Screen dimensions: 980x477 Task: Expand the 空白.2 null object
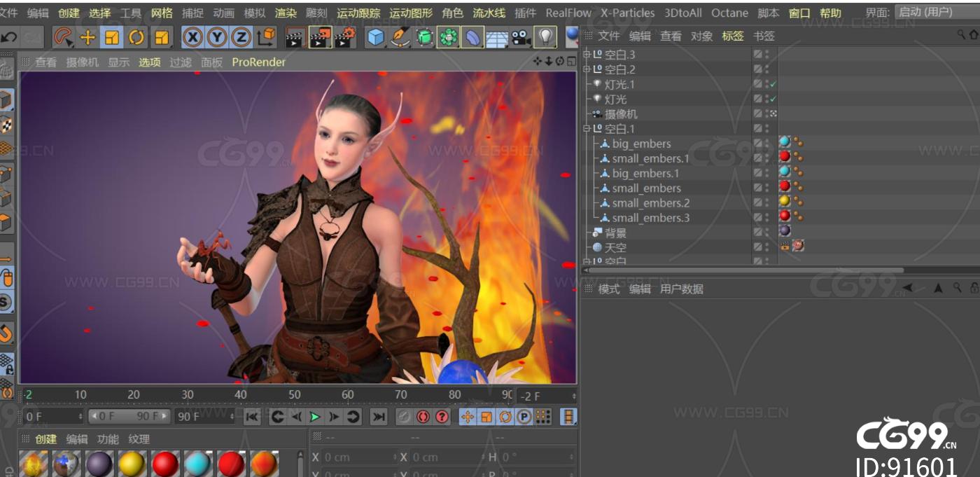coord(587,69)
